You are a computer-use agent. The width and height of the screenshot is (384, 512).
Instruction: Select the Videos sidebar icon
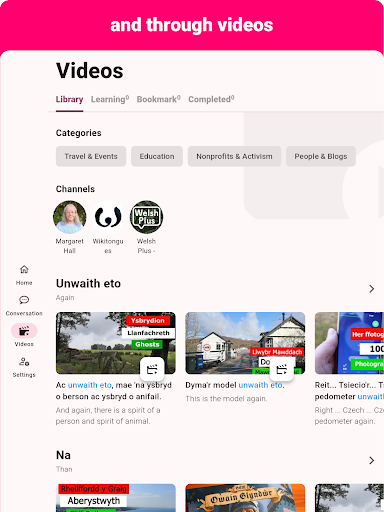[x=24, y=331]
